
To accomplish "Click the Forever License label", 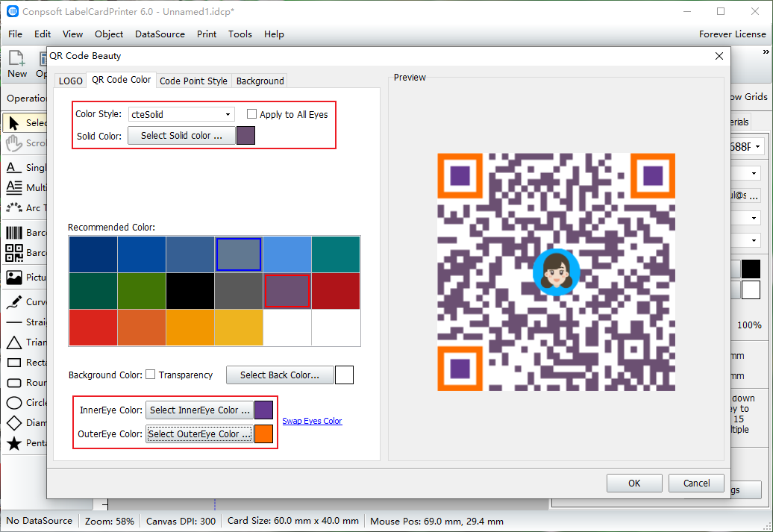I will coord(732,34).
